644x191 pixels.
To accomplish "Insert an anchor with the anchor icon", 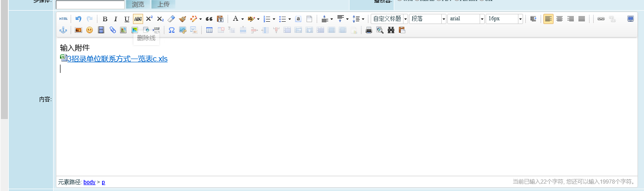I will click(63, 30).
